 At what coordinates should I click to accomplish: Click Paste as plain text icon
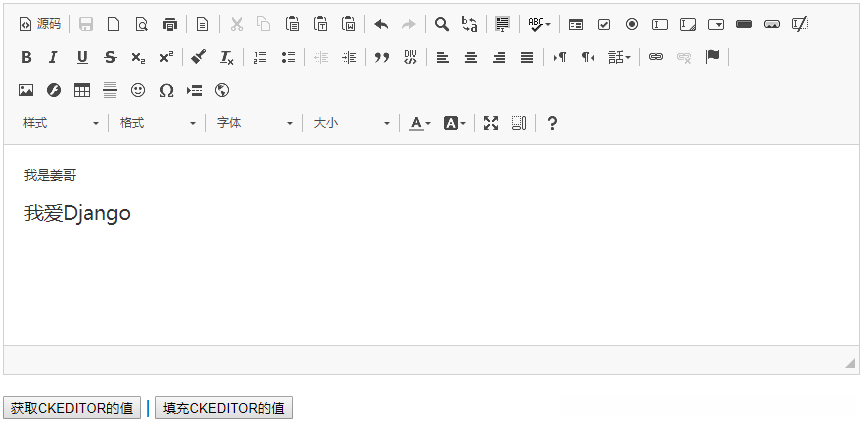pyautogui.click(x=321, y=24)
